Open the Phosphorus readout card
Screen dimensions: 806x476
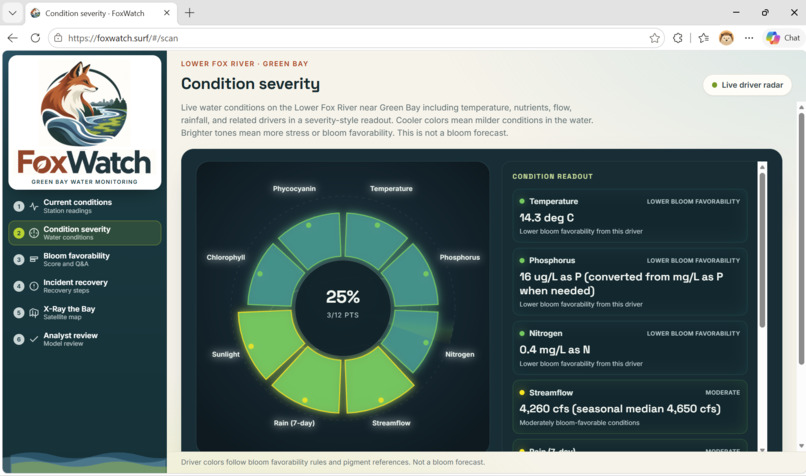[x=630, y=282]
